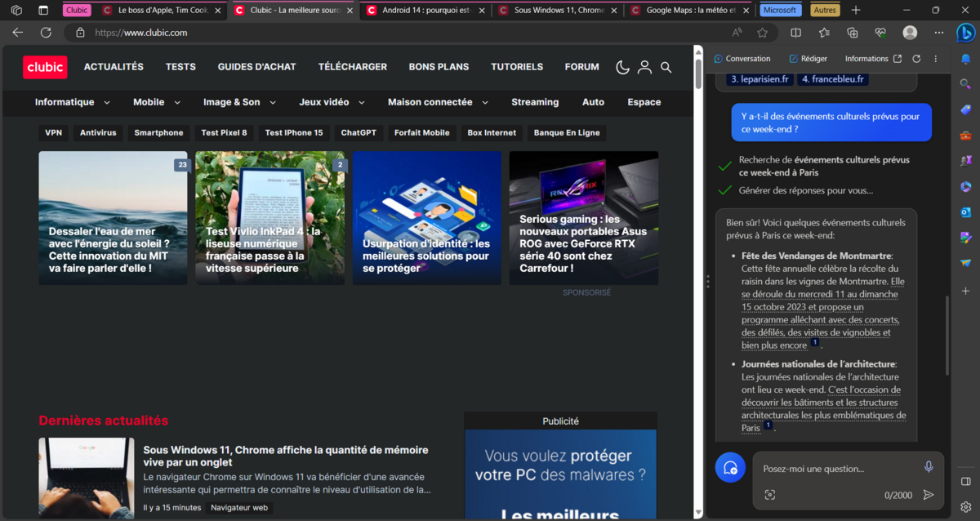
Task: Expand the Maison connectée dropdown
Action: coord(485,103)
